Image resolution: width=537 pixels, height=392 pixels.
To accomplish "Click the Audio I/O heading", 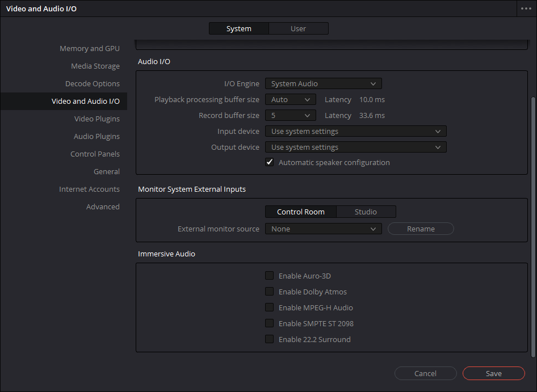I will point(154,62).
